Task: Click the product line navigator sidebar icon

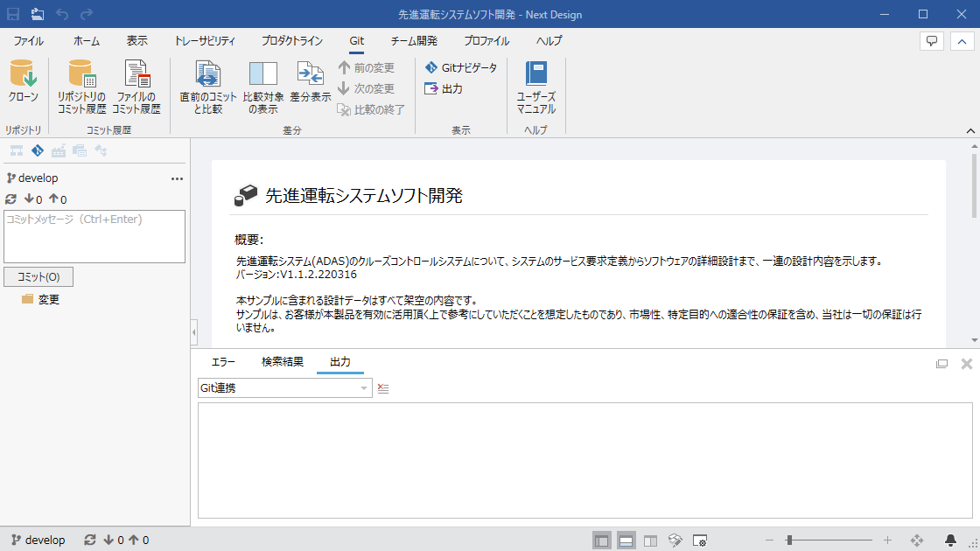Action: pos(59,150)
